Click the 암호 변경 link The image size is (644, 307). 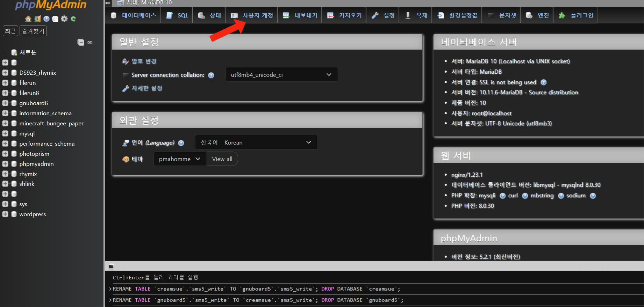(x=144, y=61)
